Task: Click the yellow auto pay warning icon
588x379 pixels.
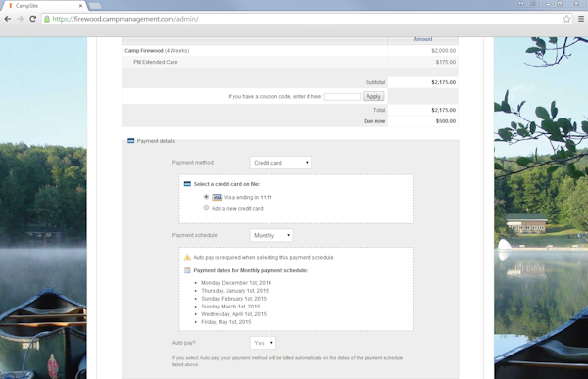Action: 187,257
